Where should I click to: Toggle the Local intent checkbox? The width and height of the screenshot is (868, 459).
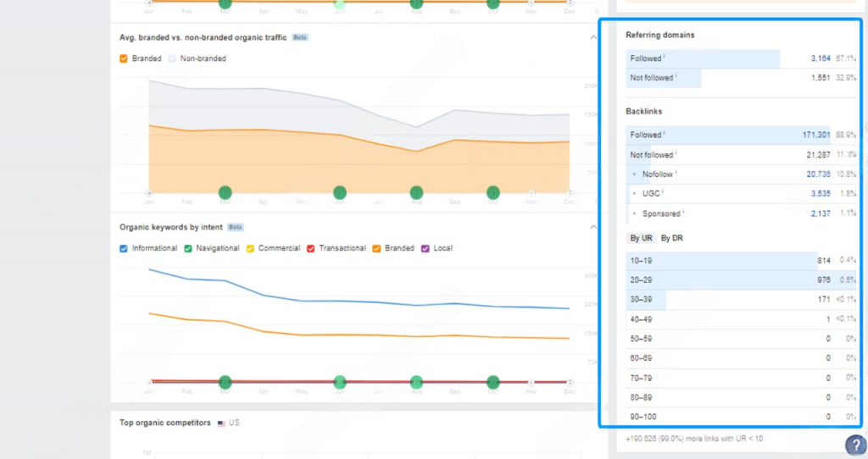(426, 249)
